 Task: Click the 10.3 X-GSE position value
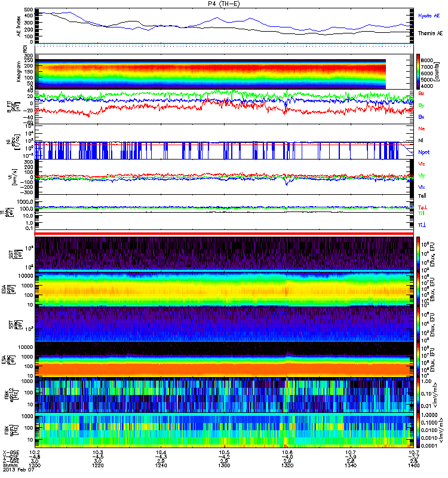tap(98, 453)
